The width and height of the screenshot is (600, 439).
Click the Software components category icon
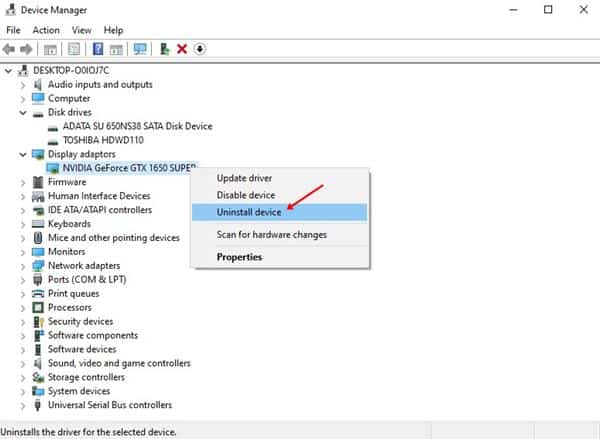click(x=38, y=336)
